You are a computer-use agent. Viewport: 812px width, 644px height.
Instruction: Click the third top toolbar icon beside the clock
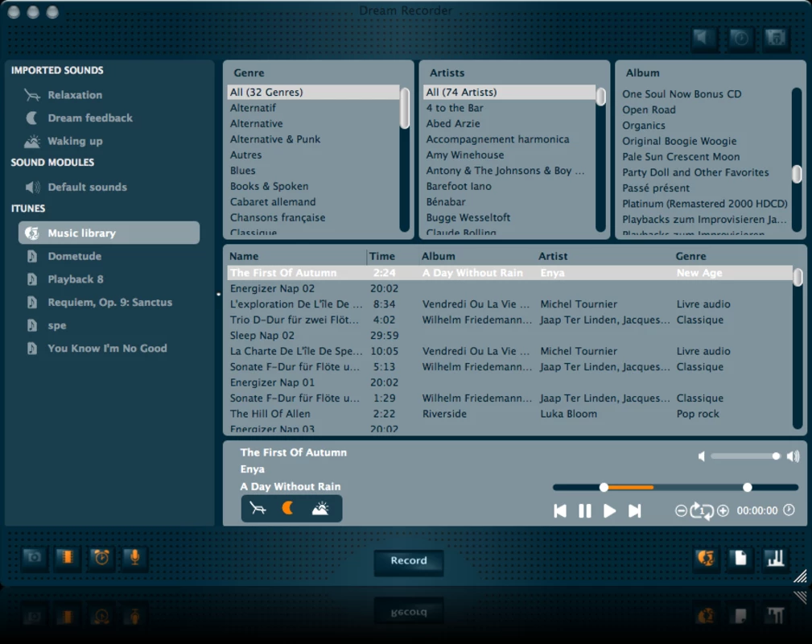pos(776,38)
